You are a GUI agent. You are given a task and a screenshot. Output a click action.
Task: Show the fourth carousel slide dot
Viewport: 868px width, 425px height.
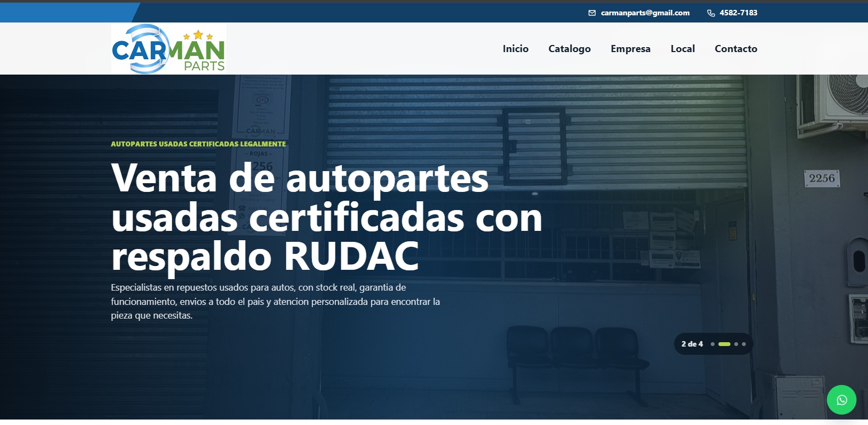click(744, 344)
